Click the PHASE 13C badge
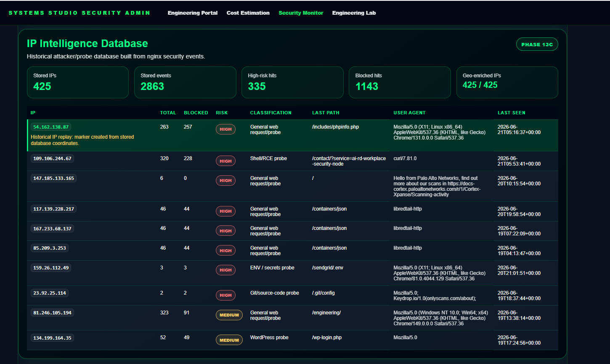Image resolution: width=610 pixels, height=364 pixels. tap(537, 45)
